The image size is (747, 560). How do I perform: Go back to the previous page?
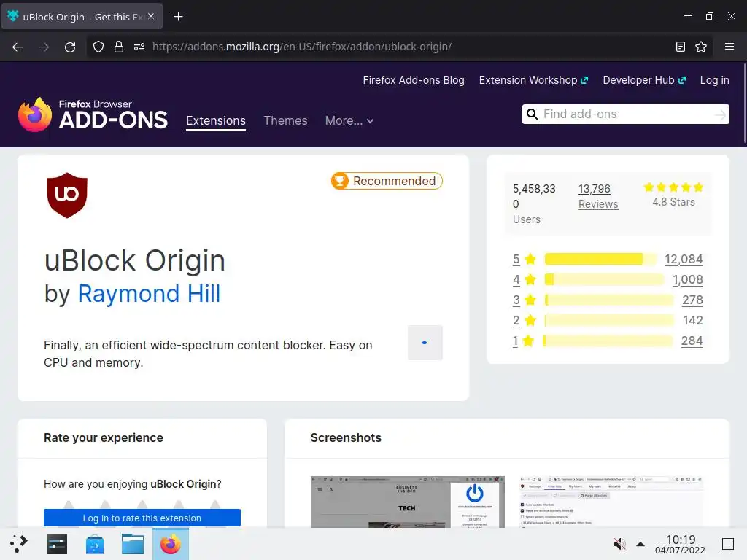point(18,47)
